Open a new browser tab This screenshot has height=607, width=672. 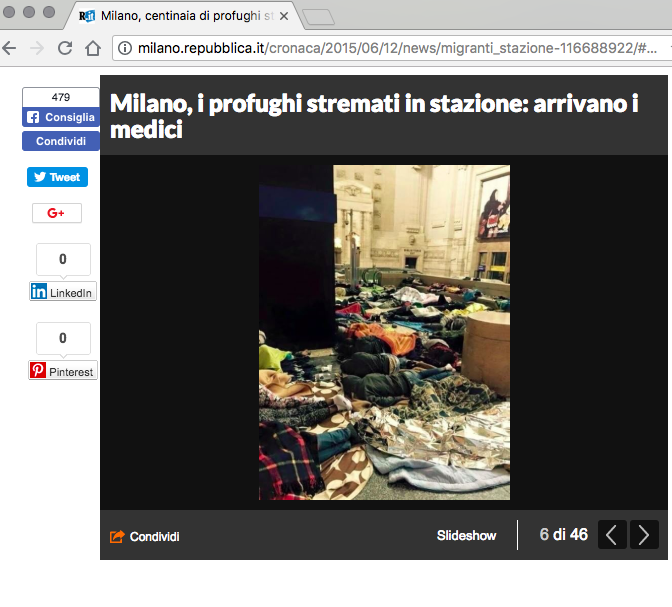[317, 15]
